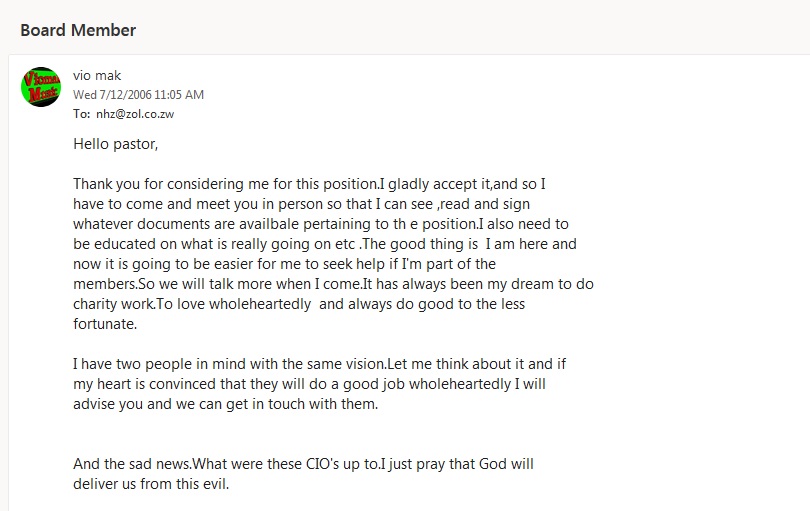Click the line advise you and we can
The width and height of the screenshot is (810, 511).
[225, 404]
